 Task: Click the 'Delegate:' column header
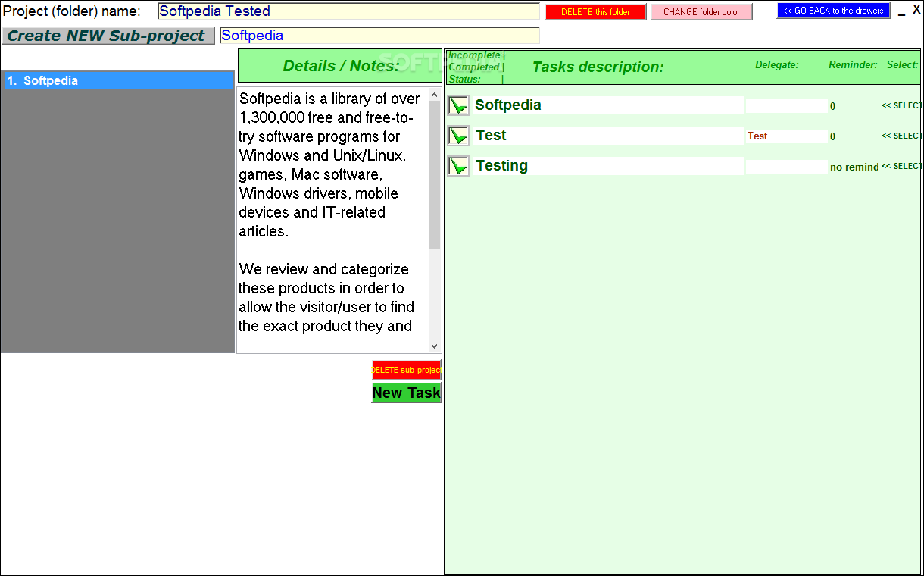click(777, 65)
